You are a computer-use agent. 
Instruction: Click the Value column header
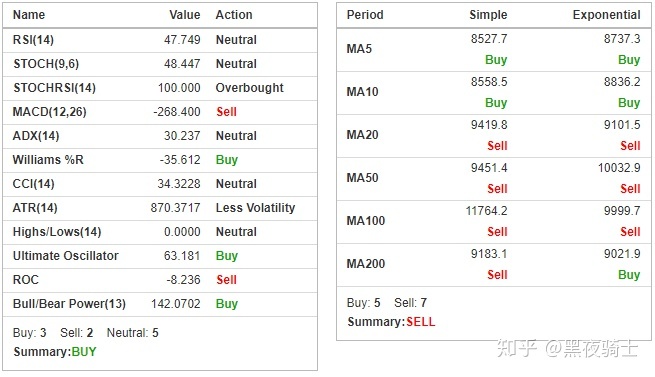pos(185,15)
